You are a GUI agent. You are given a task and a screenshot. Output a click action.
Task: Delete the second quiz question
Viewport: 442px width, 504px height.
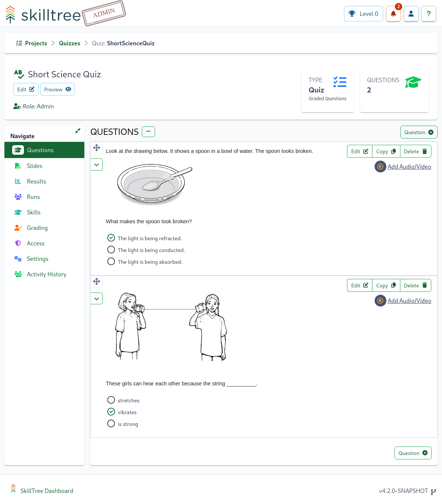415,285
